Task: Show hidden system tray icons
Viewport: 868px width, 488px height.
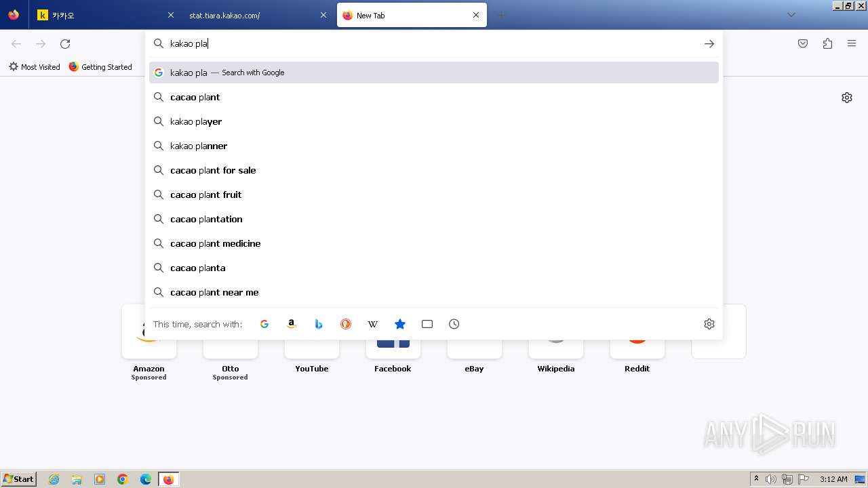Action: click(756, 479)
